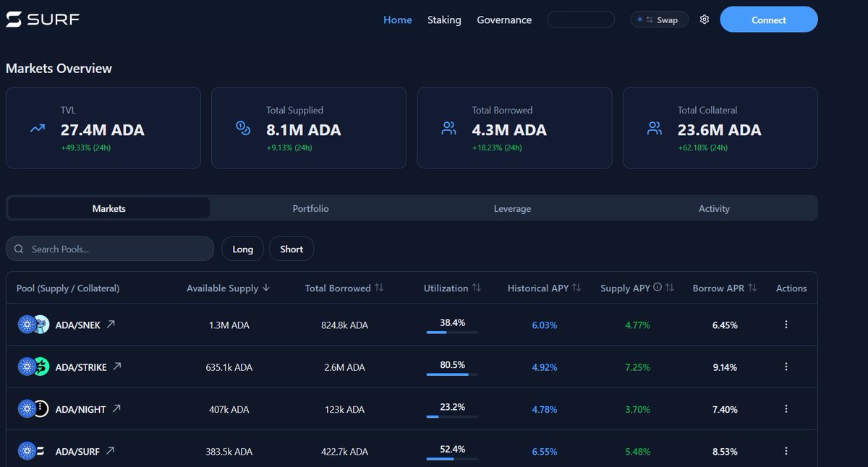Open ADA/STRIKE pool external link arrow
This screenshot has width=868, height=467.
[117, 367]
